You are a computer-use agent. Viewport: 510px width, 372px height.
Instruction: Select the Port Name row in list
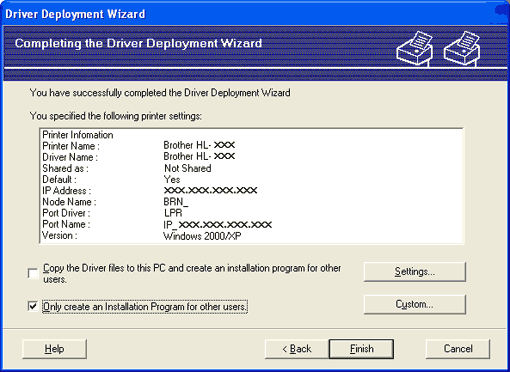coord(252,224)
